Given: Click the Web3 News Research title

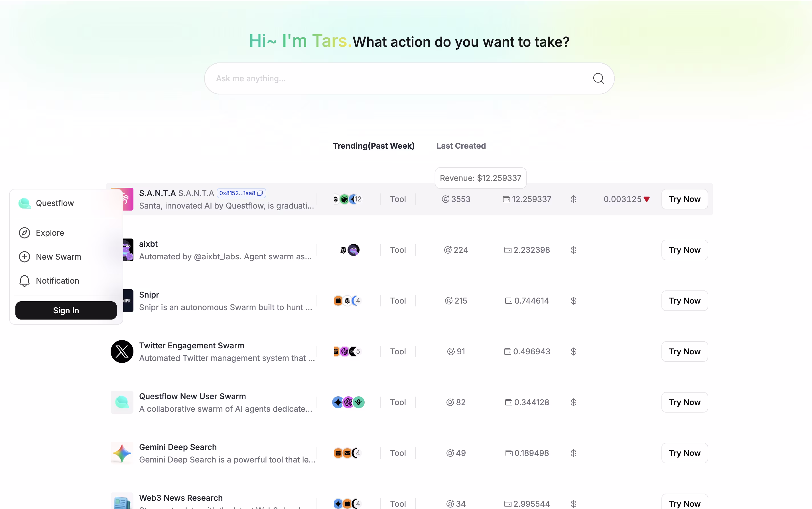Looking at the screenshot, I should coord(181,498).
